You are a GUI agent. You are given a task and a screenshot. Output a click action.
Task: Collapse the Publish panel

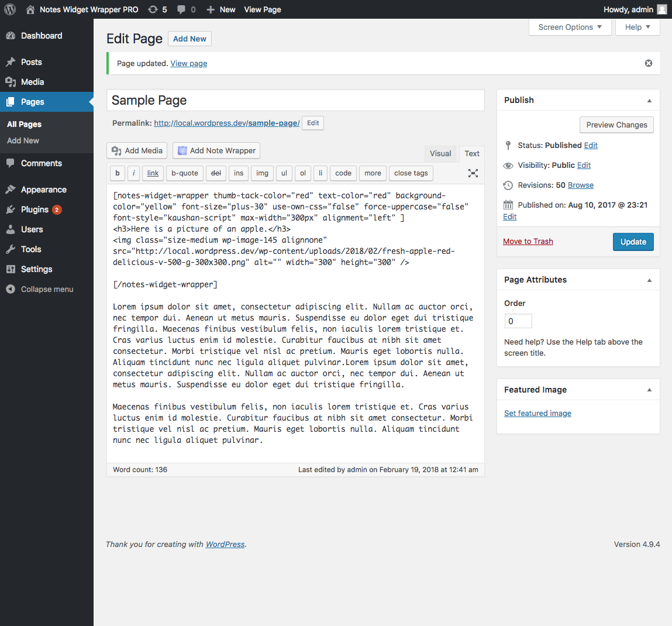click(649, 99)
